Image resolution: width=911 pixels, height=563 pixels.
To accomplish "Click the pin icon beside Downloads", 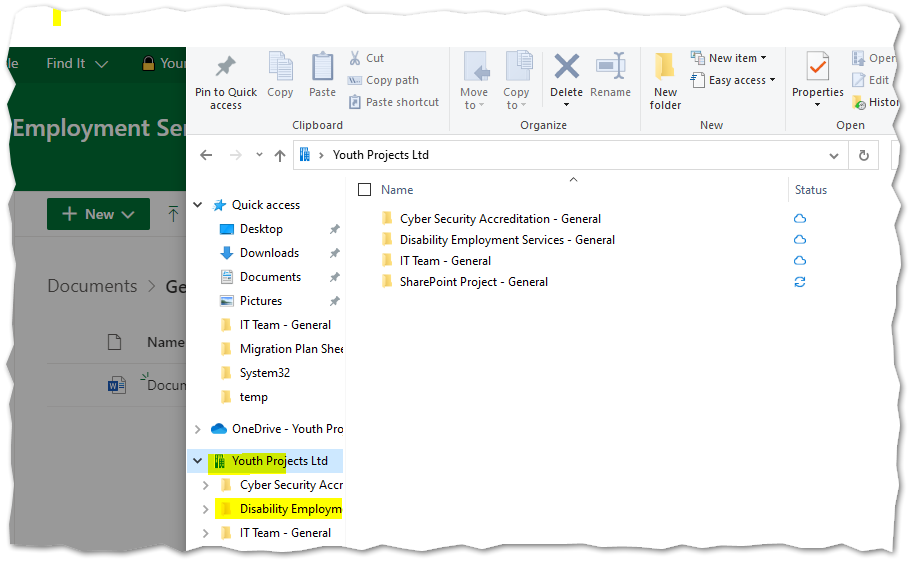I will (335, 253).
